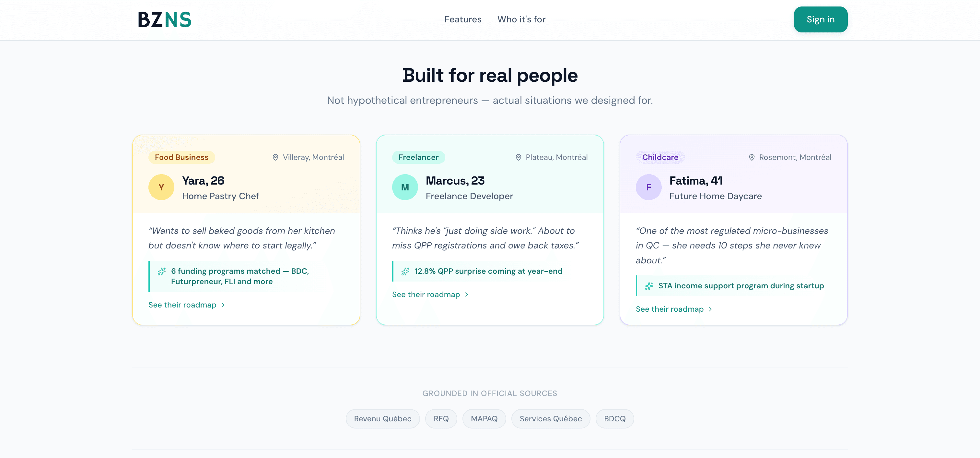This screenshot has width=980, height=458.
Task: Click the sparkle icon near the funding programs match
Action: (162, 271)
